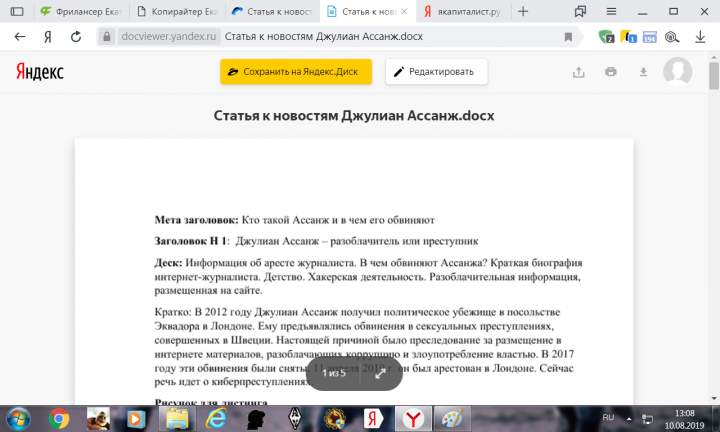720x432 pixels.
Task: Reload the current page
Action: point(76,37)
